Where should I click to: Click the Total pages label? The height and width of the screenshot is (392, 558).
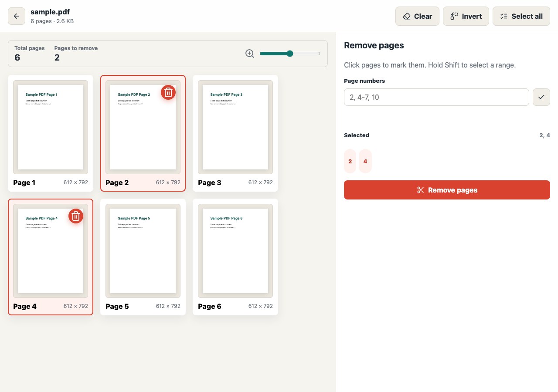pos(30,48)
